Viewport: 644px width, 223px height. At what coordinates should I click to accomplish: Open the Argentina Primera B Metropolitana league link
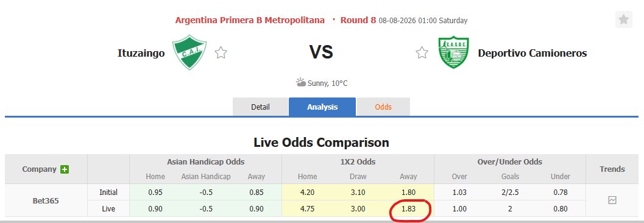click(250, 20)
